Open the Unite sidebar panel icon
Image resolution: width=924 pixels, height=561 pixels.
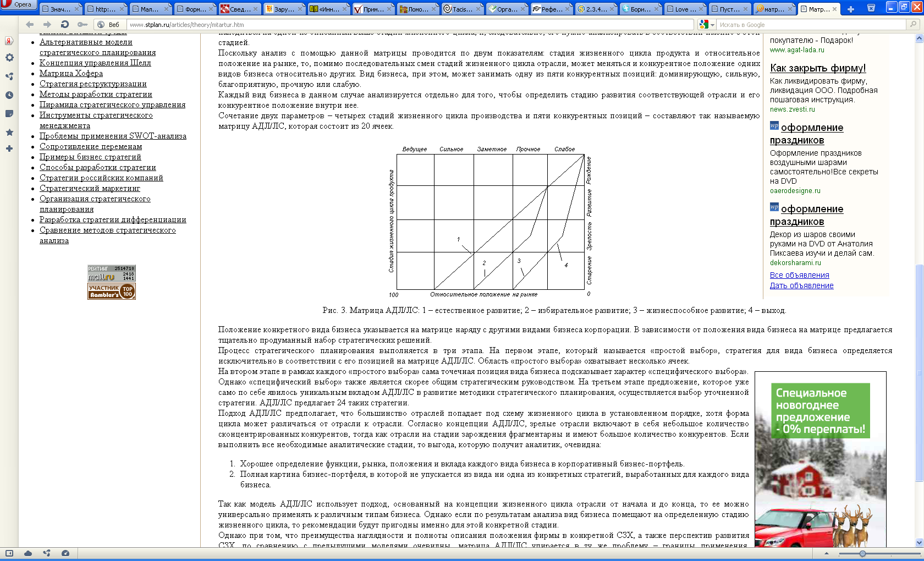[x=9, y=76]
